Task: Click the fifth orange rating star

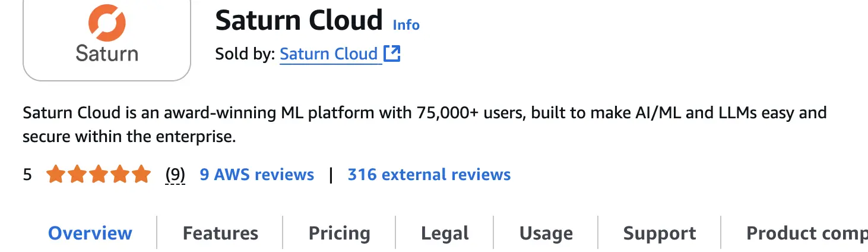Action: click(141, 175)
